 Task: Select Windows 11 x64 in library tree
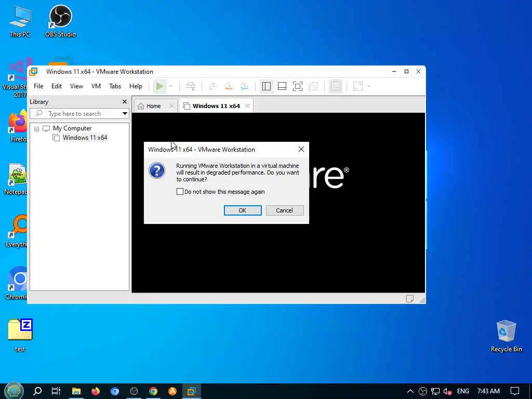[x=85, y=137]
